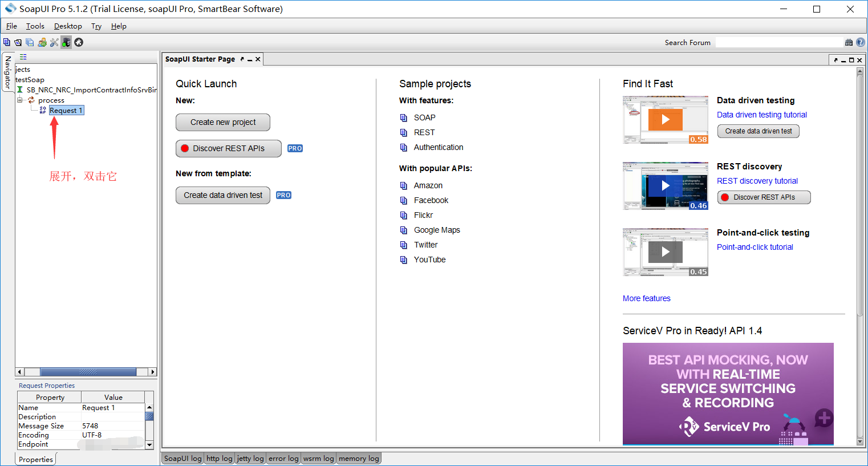Click Discover REST APIs under REST discovery

pos(764,197)
